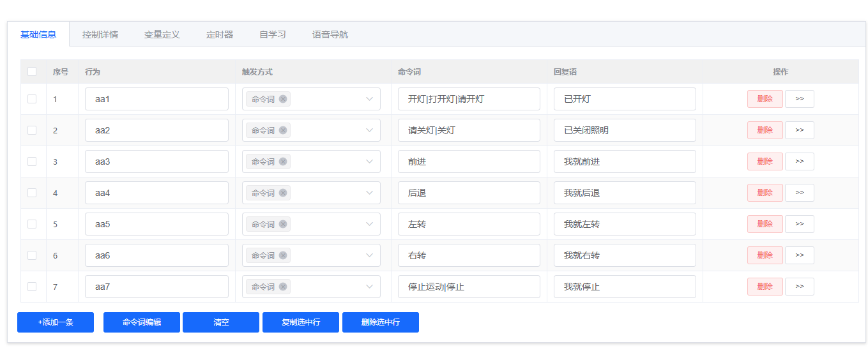Edit command word field 开灯|打开灯|请开灯

pos(469,99)
